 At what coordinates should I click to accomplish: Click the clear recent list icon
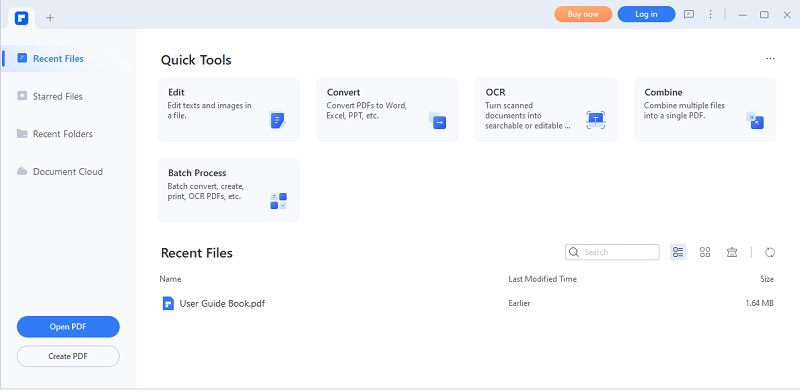coord(732,252)
